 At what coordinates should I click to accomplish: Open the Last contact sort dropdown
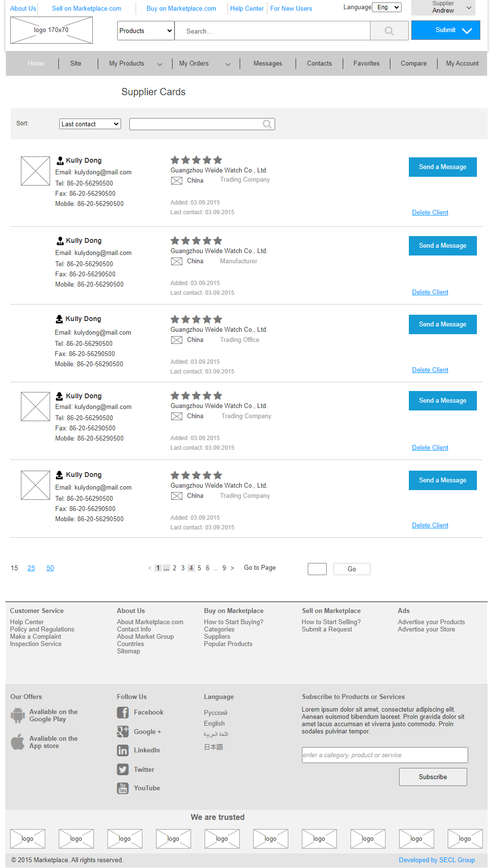(x=89, y=124)
